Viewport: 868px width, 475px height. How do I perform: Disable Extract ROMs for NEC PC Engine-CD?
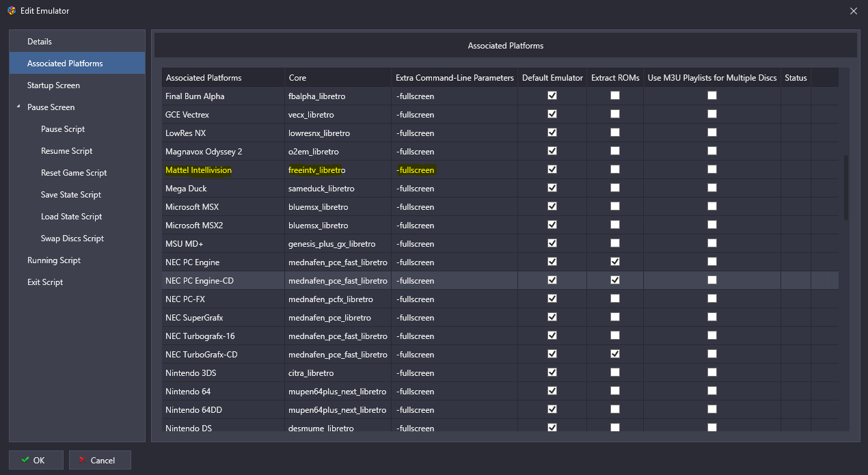tap(615, 280)
